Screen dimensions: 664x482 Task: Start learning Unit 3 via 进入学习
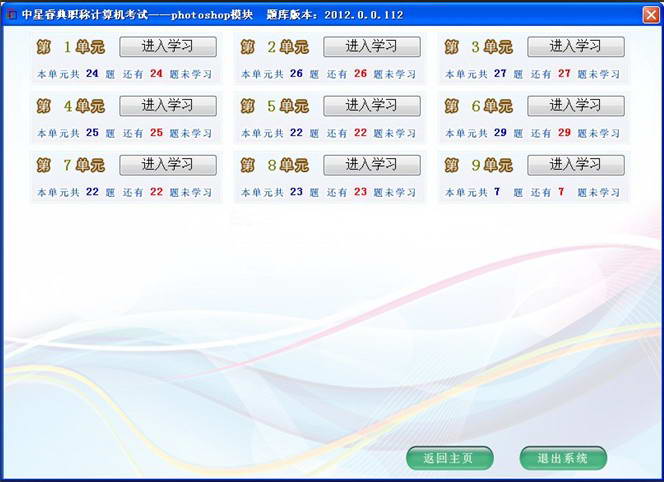[x=575, y=47]
